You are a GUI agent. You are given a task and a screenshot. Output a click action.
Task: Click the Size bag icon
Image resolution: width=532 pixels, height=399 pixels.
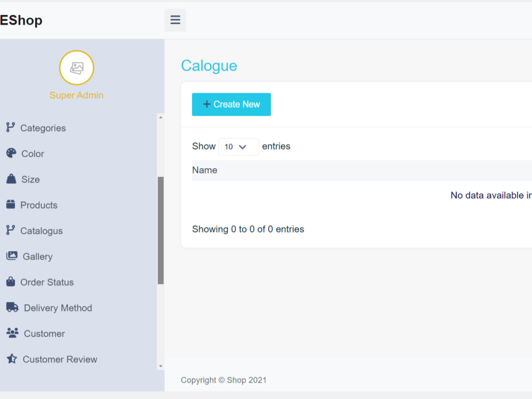click(11, 179)
